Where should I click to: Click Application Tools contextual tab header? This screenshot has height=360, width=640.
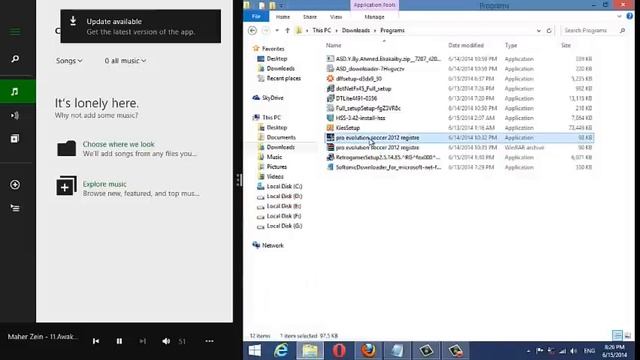coord(374,5)
